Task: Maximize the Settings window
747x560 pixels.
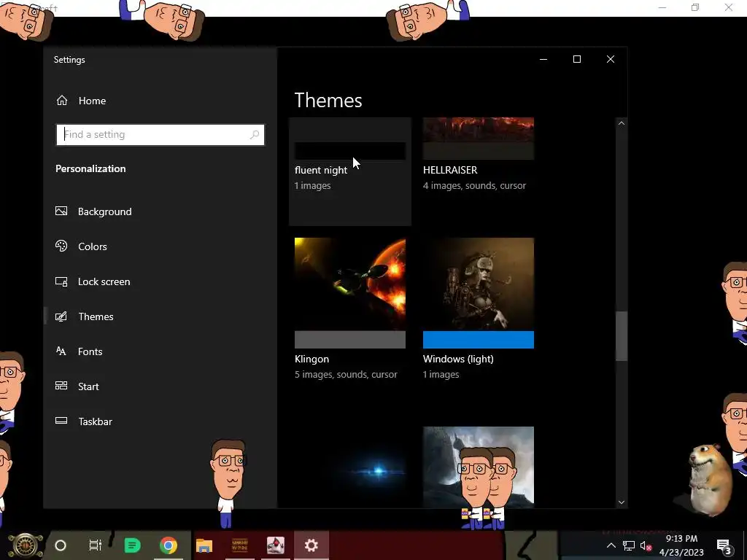Action: click(x=577, y=59)
